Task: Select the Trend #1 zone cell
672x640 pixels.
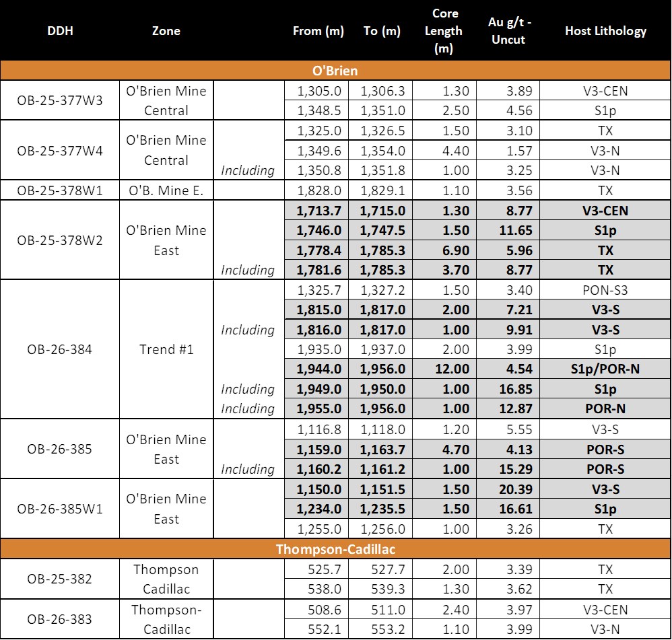Action: click(166, 349)
